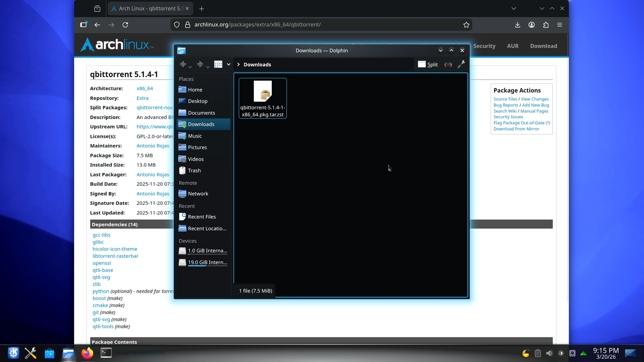Open the 19.0 GiB internal drive
The height and width of the screenshot is (362, 644).
point(204,262)
